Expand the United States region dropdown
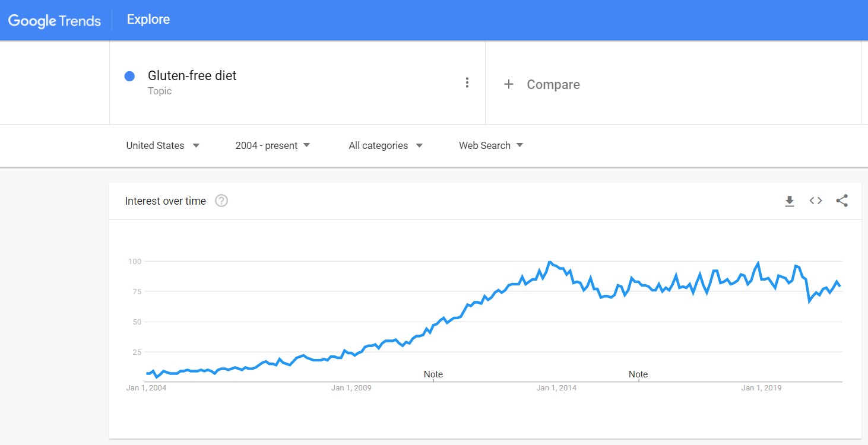This screenshot has width=868, height=445. [x=163, y=145]
